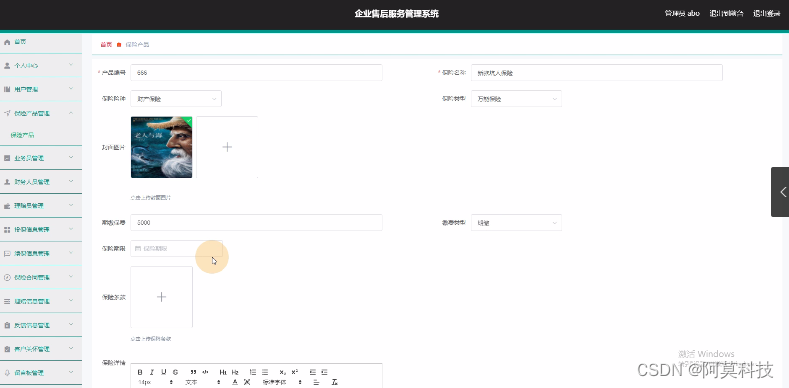Toggle strikethrough in the rich text editor
Screen dimensions: 789x388
click(x=175, y=372)
